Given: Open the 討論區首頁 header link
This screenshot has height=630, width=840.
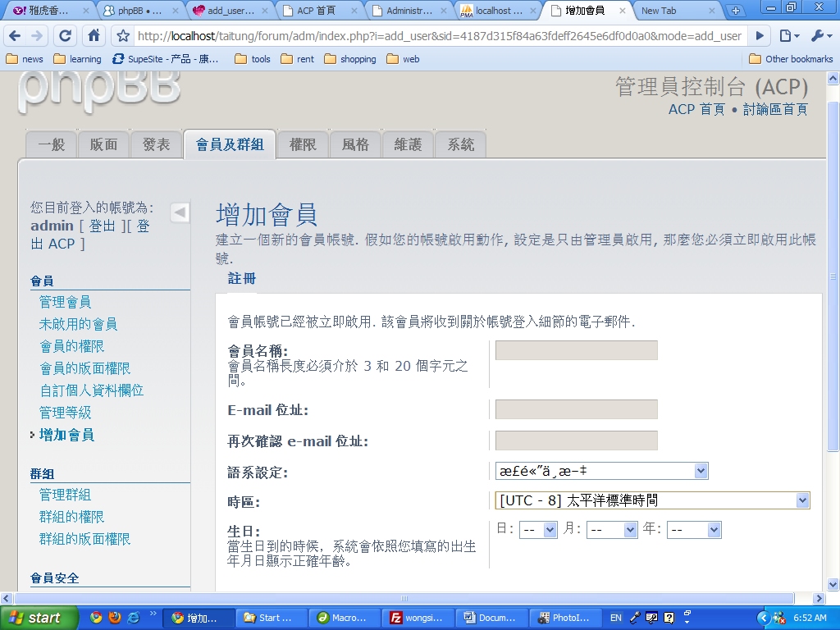Looking at the screenshot, I should coord(775,109).
